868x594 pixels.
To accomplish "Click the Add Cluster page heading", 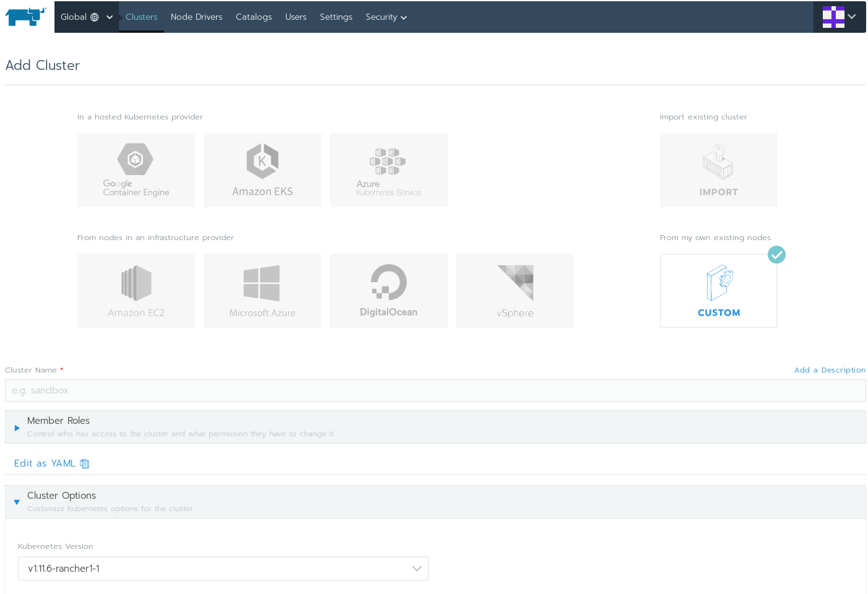I will click(43, 66).
